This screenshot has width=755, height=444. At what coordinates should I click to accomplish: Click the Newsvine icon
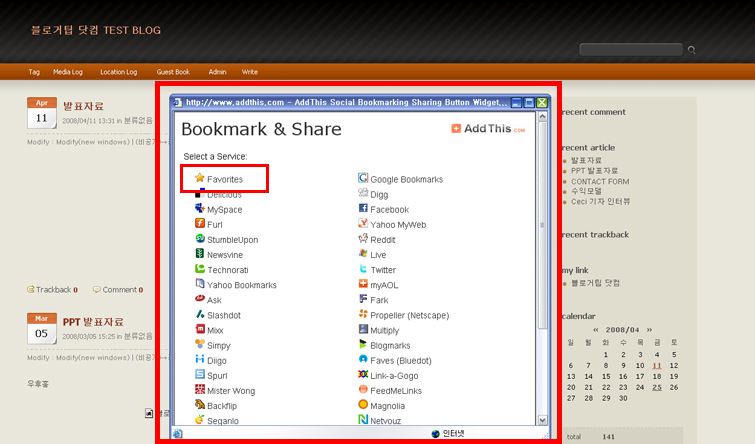200,253
